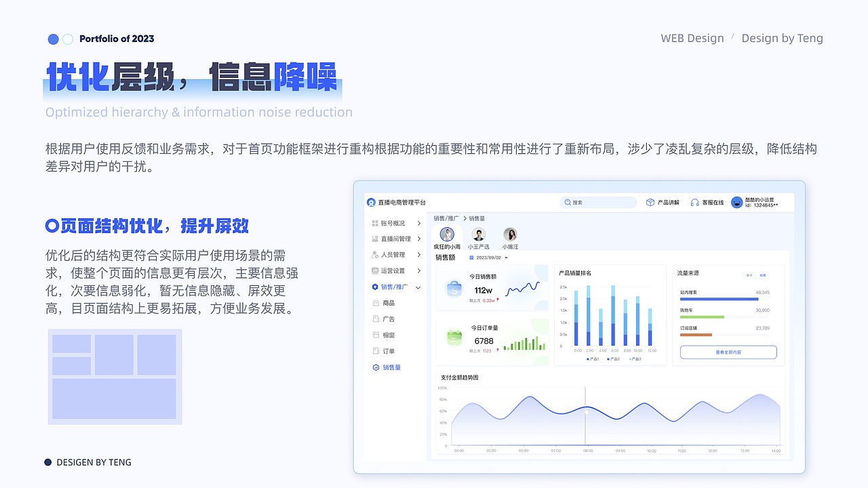
Task: Open the 2023/09/02 date dropdown arrow
Action: [506, 258]
